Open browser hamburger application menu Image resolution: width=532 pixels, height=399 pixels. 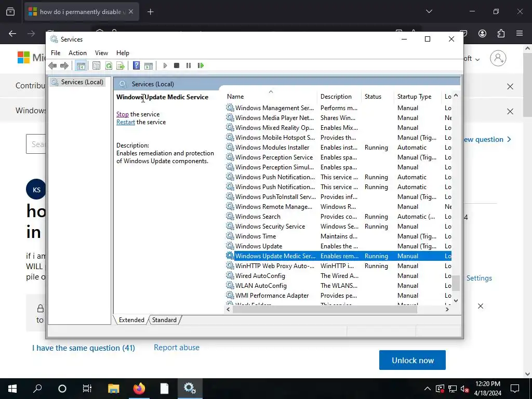click(520, 33)
